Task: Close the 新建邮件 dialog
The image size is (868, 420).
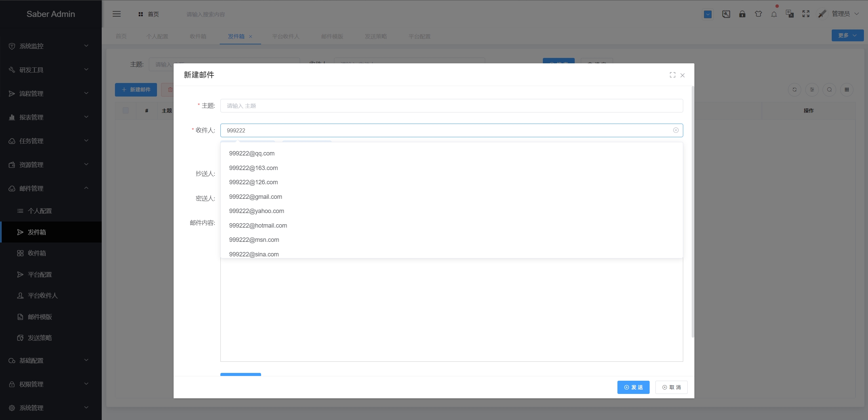Action: [683, 75]
